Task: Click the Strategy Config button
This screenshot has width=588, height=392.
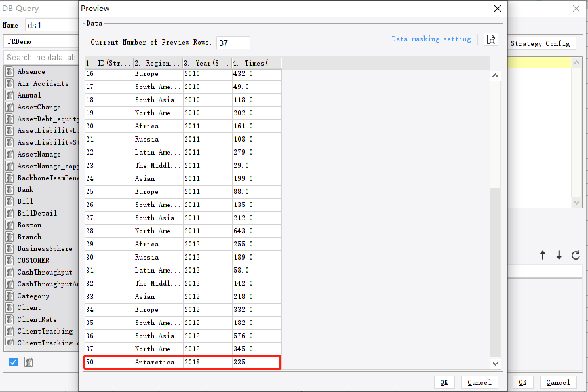Action: pos(541,43)
